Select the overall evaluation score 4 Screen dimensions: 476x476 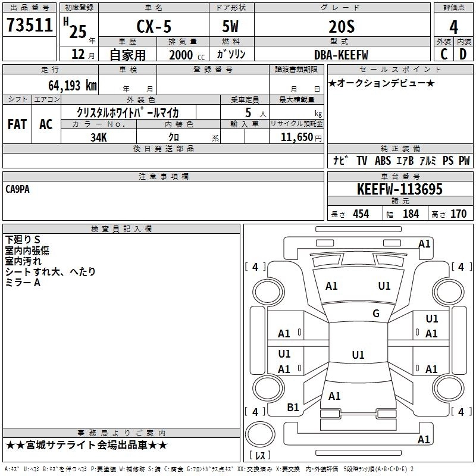(x=453, y=26)
